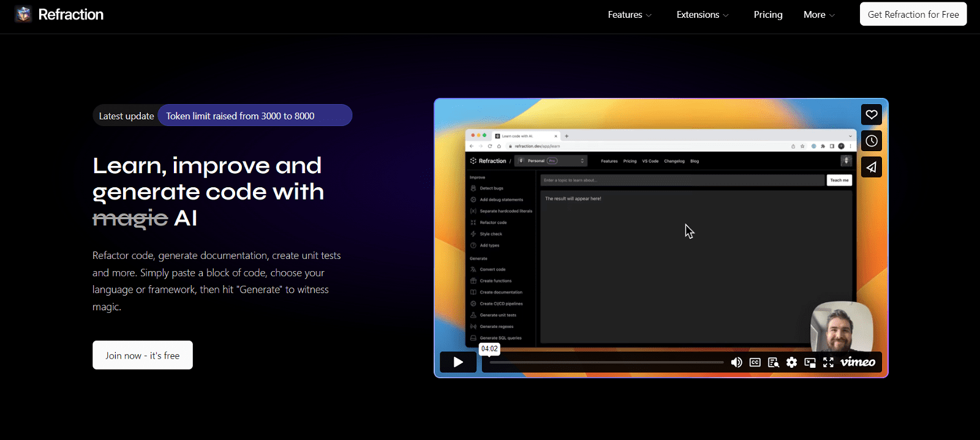Open video settings gear icon
This screenshot has height=440, width=980.
pyautogui.click(x=791, y=362)
